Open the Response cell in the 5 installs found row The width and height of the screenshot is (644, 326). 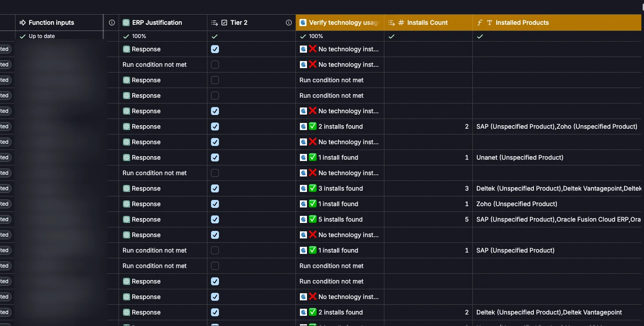163,219
